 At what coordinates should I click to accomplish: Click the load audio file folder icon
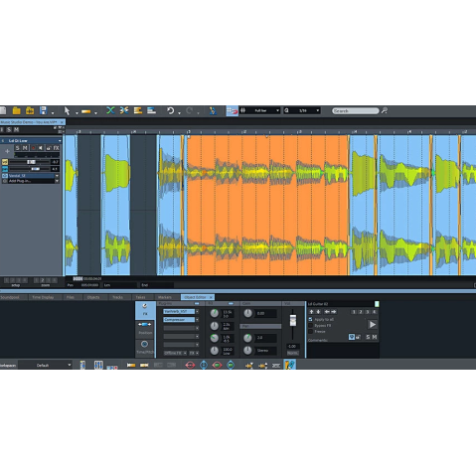30,110
